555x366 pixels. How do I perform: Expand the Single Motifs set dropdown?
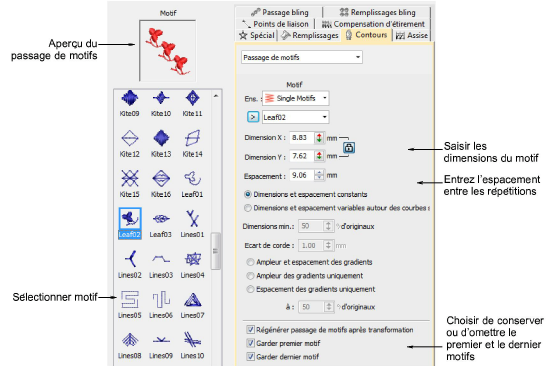[x=296, y=98]
